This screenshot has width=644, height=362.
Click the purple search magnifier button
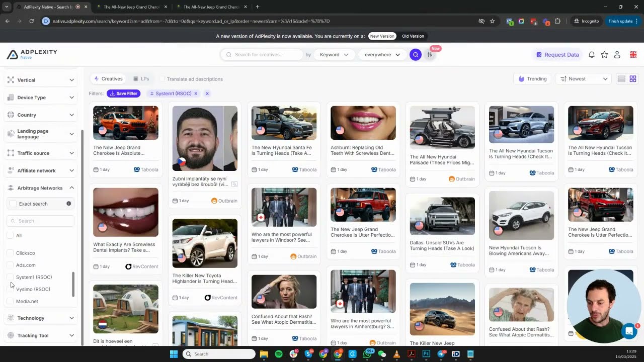pos(415,55)
